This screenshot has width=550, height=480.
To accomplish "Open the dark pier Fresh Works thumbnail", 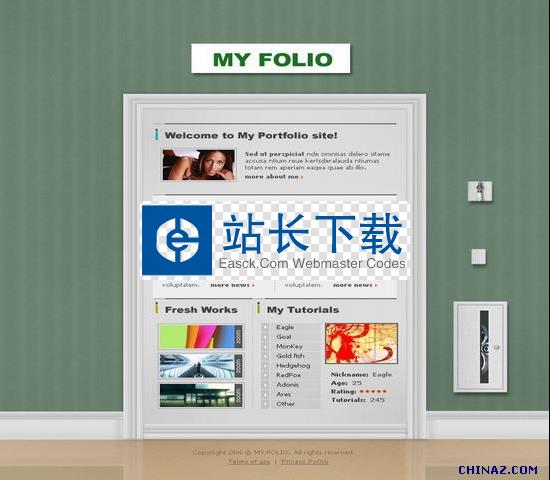I will [x=201, y=395].
